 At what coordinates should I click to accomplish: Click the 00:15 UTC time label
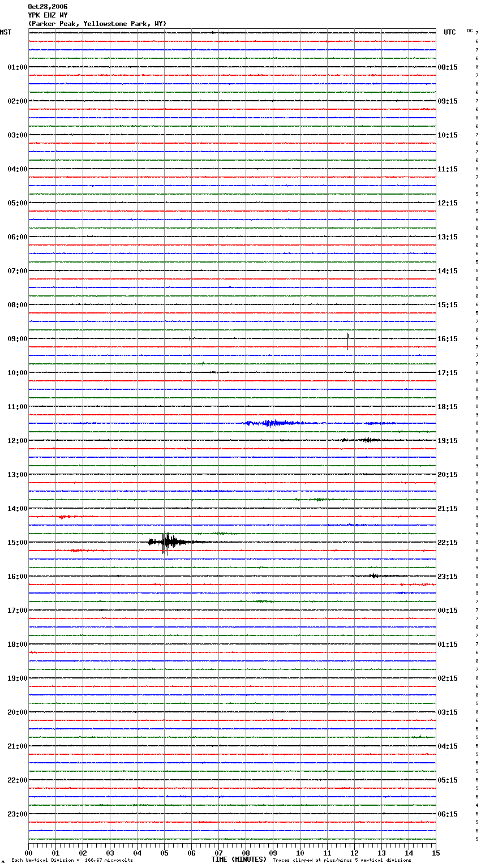[448, 611]
